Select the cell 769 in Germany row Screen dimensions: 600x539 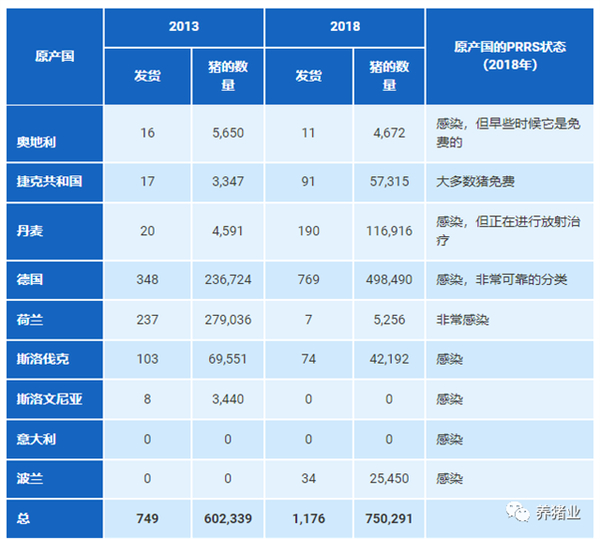point(308,280)
